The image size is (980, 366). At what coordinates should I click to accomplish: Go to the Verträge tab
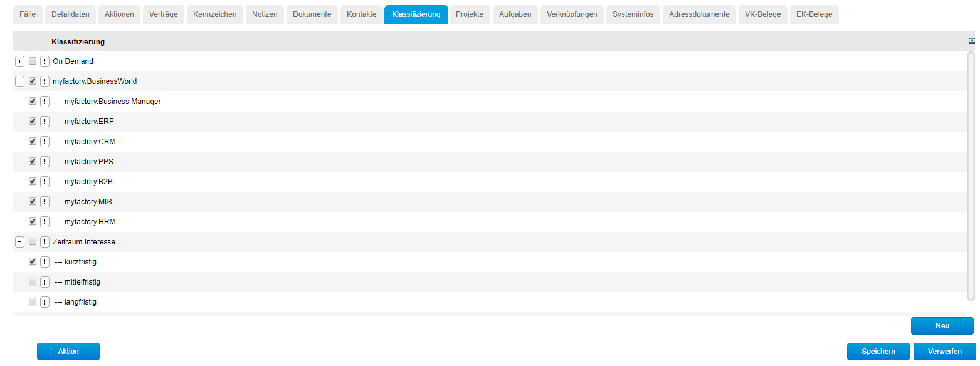[x=164, y=14]
